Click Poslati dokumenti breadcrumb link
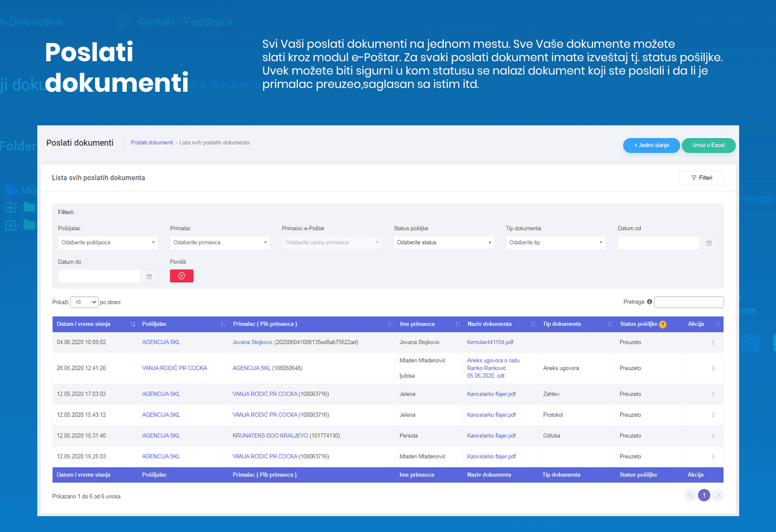The width and height of the screenshot is (776, 532). [x=151, y=143]
